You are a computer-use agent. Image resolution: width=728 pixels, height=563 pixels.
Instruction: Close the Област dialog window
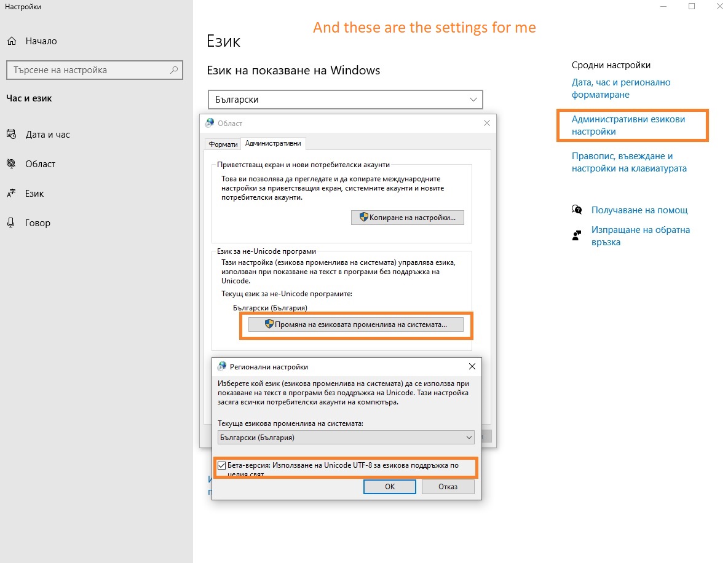(486, 123)
